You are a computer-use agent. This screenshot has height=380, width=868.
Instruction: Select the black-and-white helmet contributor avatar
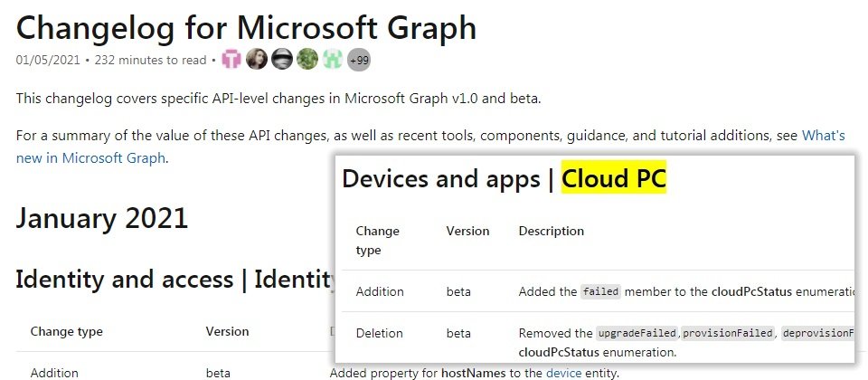click(x=282, y=60)
